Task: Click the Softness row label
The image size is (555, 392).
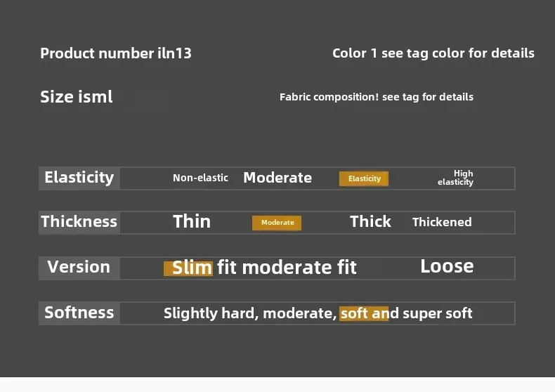Action: [79, 313]
